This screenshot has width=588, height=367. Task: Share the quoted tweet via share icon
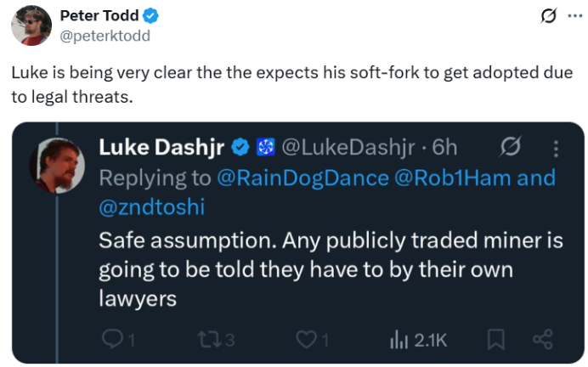click(x=543, y=339)
